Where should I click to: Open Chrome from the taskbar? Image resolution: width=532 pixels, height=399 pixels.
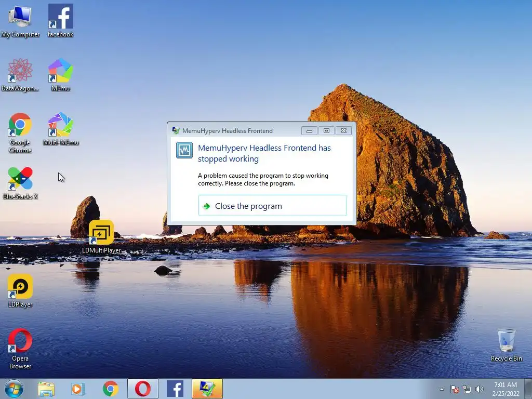click(110, 389)
